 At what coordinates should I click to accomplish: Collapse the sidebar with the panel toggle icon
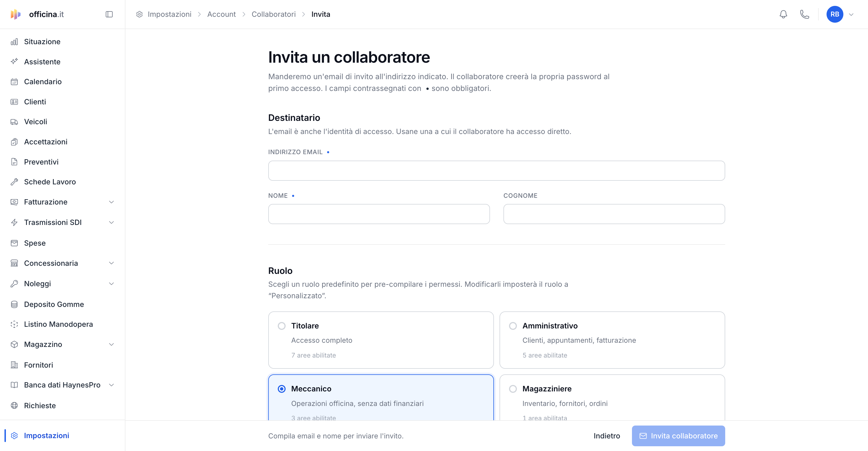pos(109,14)
